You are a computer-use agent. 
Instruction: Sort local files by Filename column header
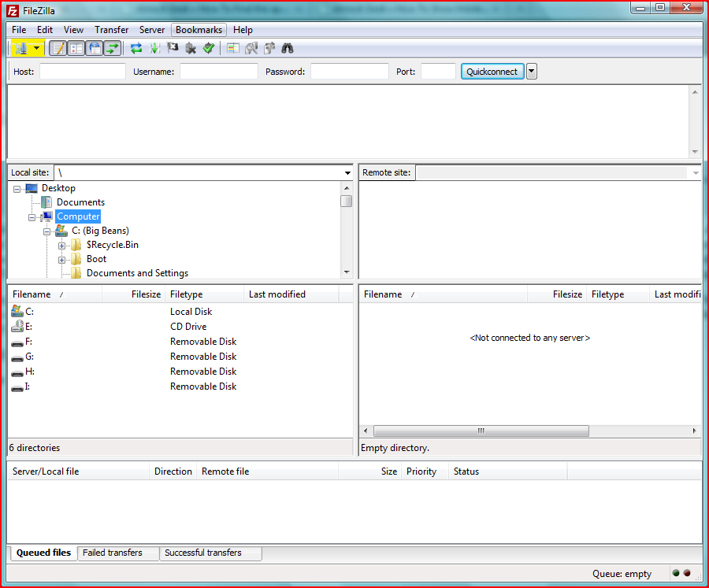tap(54, 294)
